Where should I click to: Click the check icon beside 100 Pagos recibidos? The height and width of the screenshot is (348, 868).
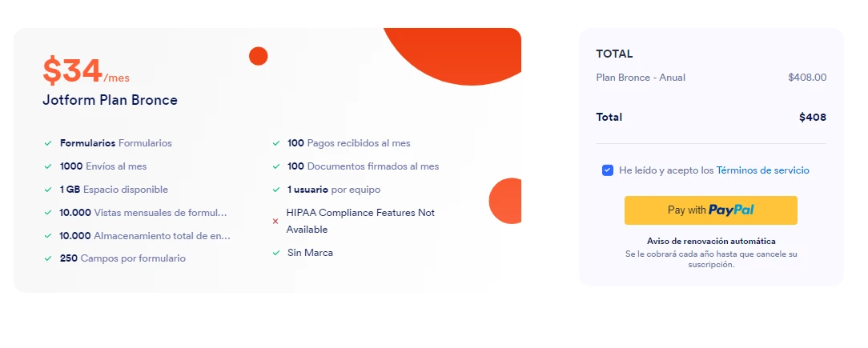(275, 143)
